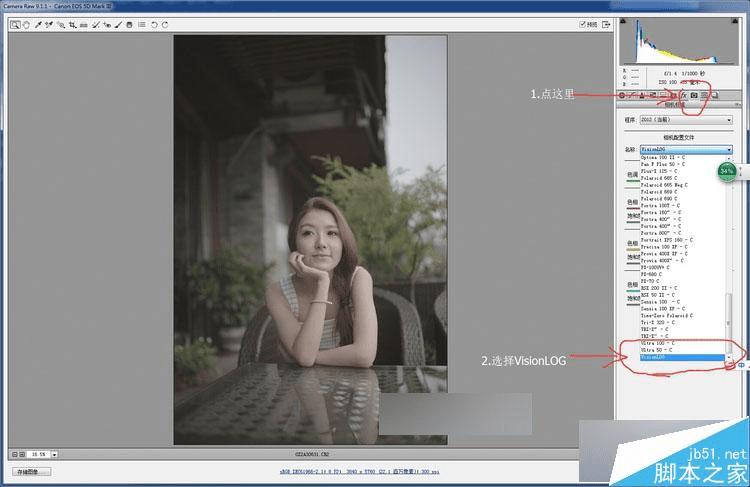
Task: Select the Color Sampler tool
Action: (49, 25)
